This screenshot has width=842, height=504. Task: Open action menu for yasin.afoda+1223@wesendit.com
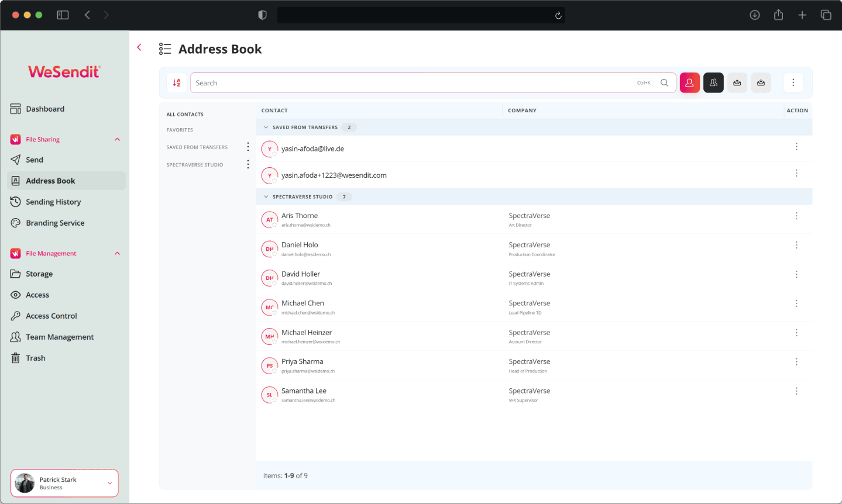click(x=796, y=173)
